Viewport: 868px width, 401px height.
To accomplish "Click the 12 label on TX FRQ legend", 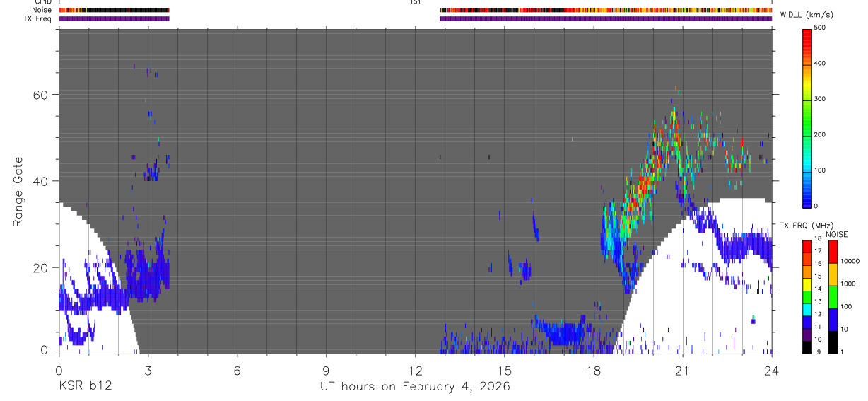I will pos(817,314).
